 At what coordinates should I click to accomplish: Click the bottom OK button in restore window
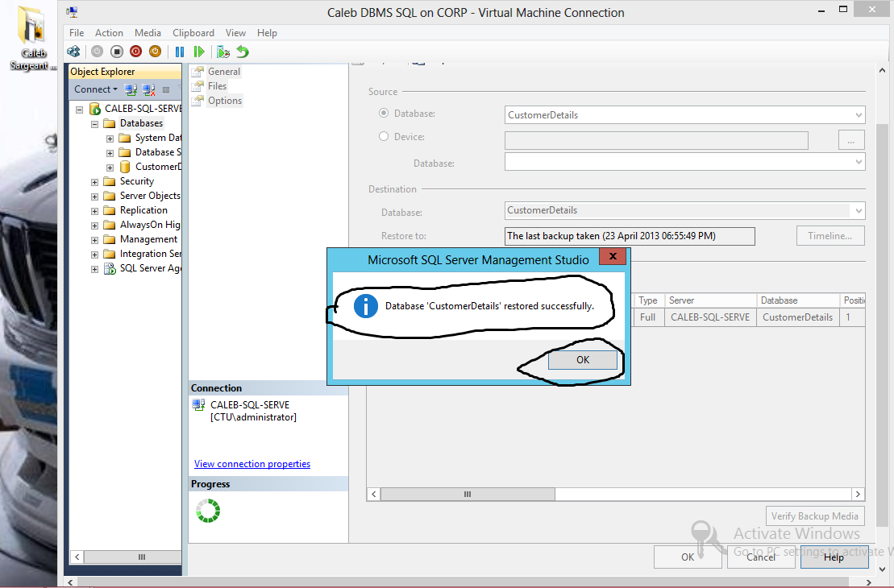click(x=688, y=557)
